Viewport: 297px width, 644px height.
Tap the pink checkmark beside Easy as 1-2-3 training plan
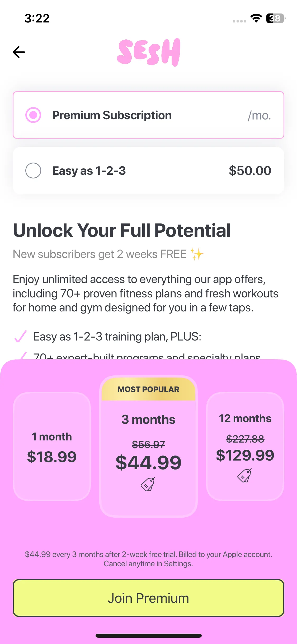[x=20, y=336]
